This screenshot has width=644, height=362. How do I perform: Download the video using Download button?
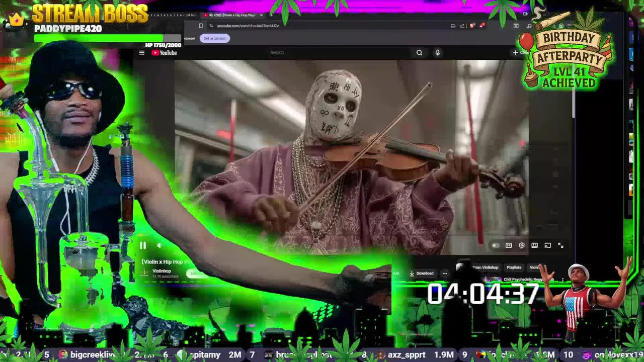tap(421, 274)
